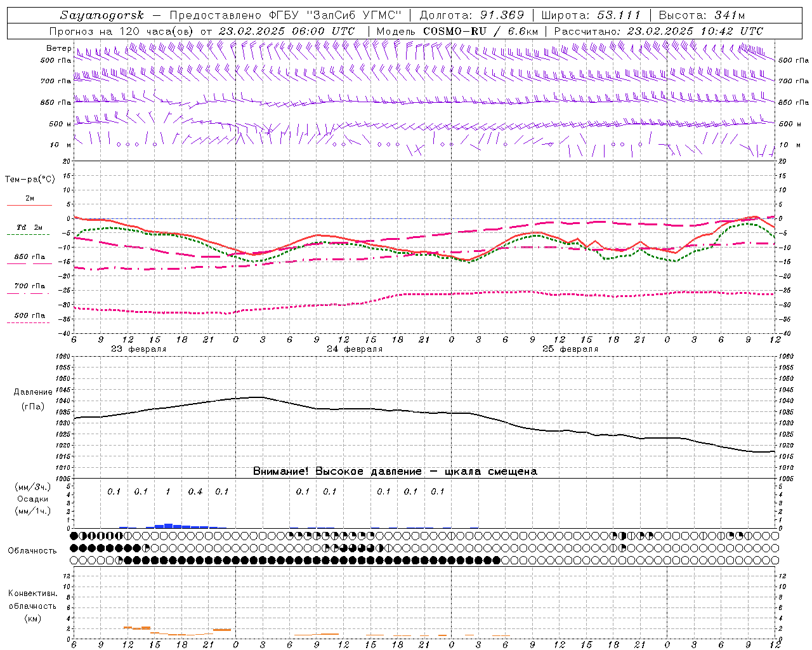Click the dashed swatch under 'Td 2м'

[29, 235]
